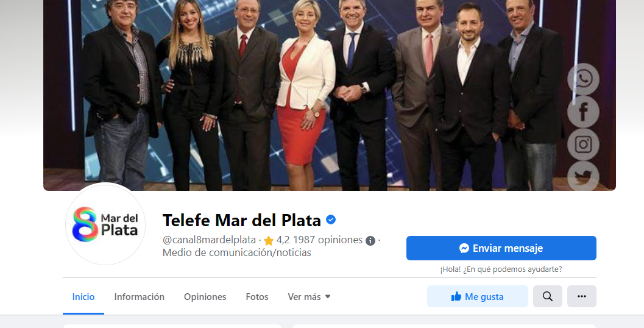Viewport: 644px width, 328px height.
Task: Click the Enviar mensaje button
Action: 501,248
